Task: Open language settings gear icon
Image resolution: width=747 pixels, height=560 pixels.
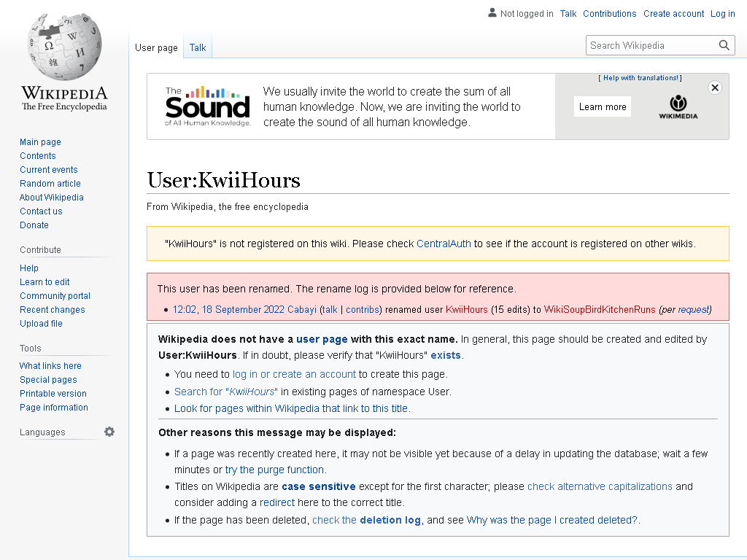Action: click(x=109, y=432)
